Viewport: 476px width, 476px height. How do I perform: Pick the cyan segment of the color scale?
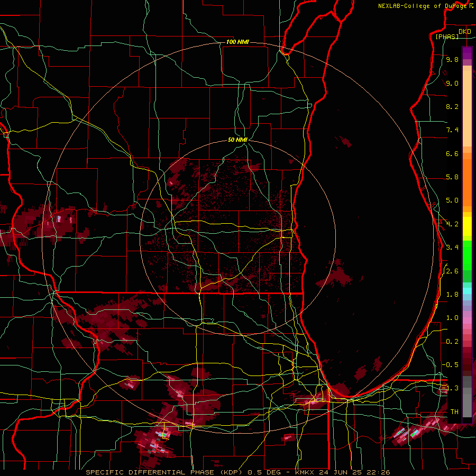[x=467, y=291]
